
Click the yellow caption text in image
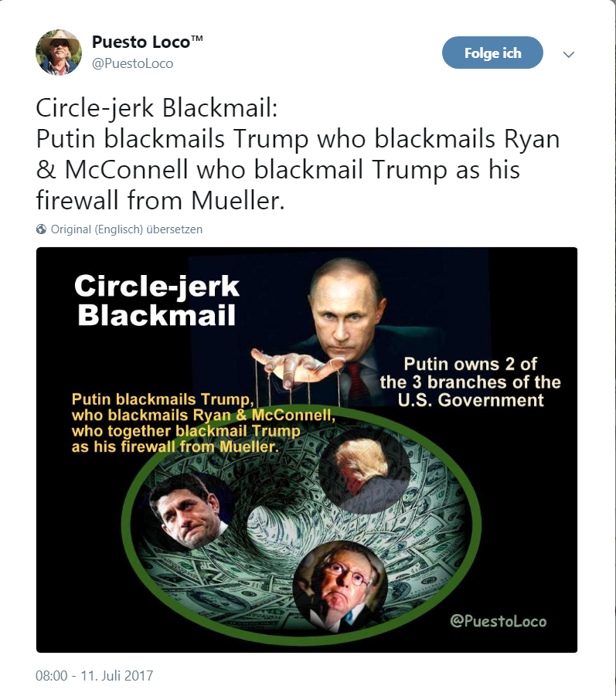click(203, 423)
